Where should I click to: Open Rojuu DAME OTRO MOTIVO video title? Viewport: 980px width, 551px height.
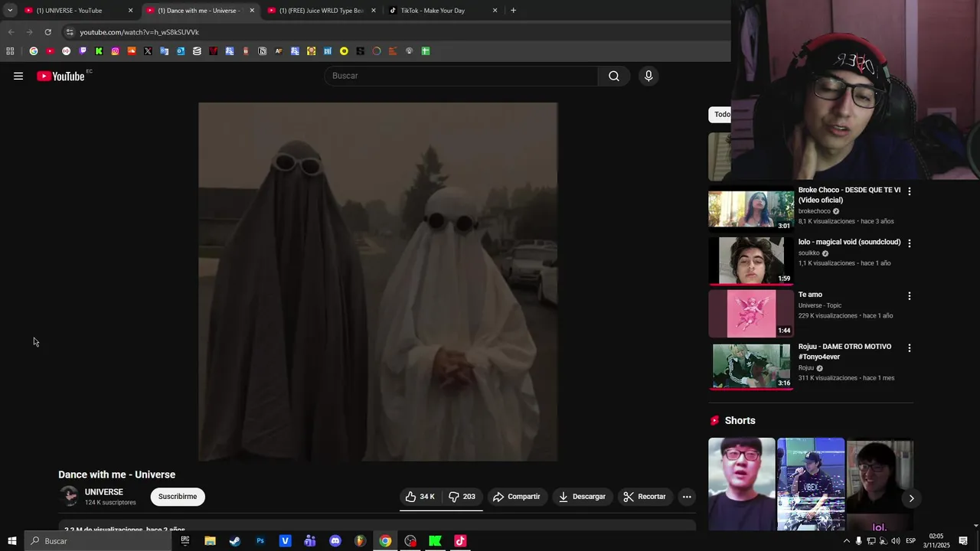[x=845, y=351]
